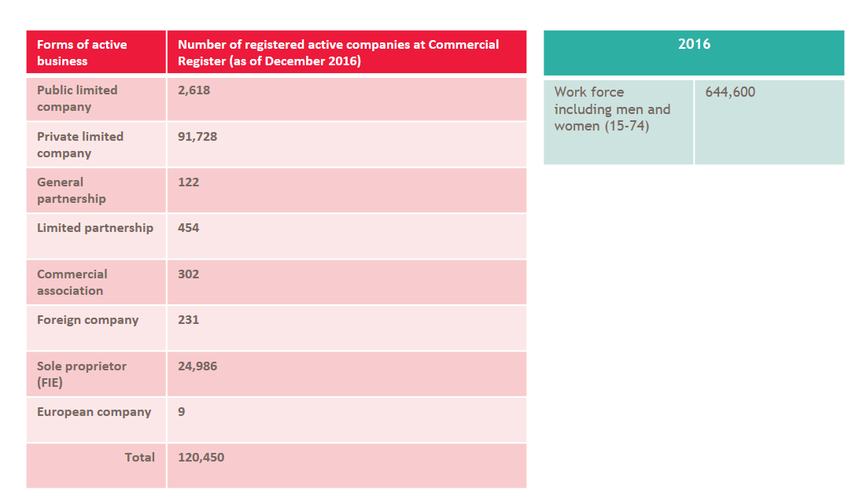The image size is (852, 504).
Task: Select the value 2,618
Action: pyautogui.click(x=194, y=90)
